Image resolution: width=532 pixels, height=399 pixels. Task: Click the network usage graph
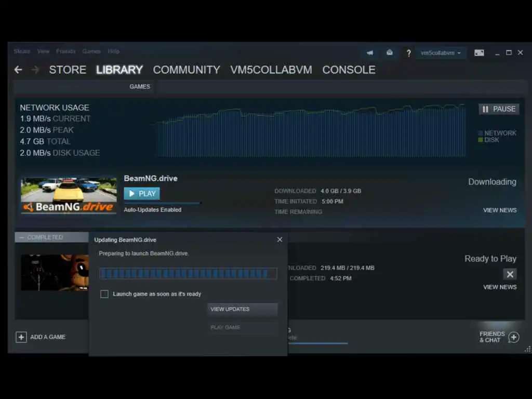tap(311, 130)
